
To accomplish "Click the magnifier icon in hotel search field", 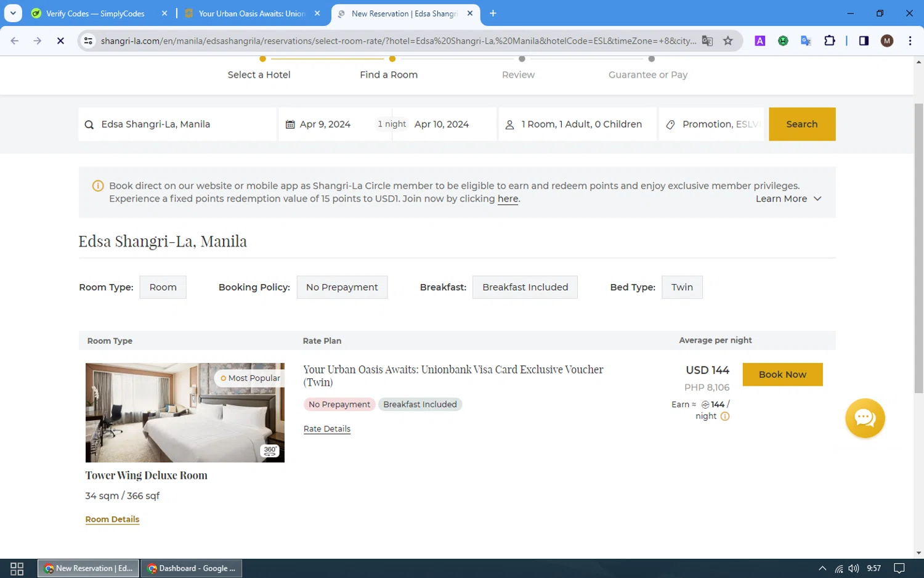I will (89, 124).
